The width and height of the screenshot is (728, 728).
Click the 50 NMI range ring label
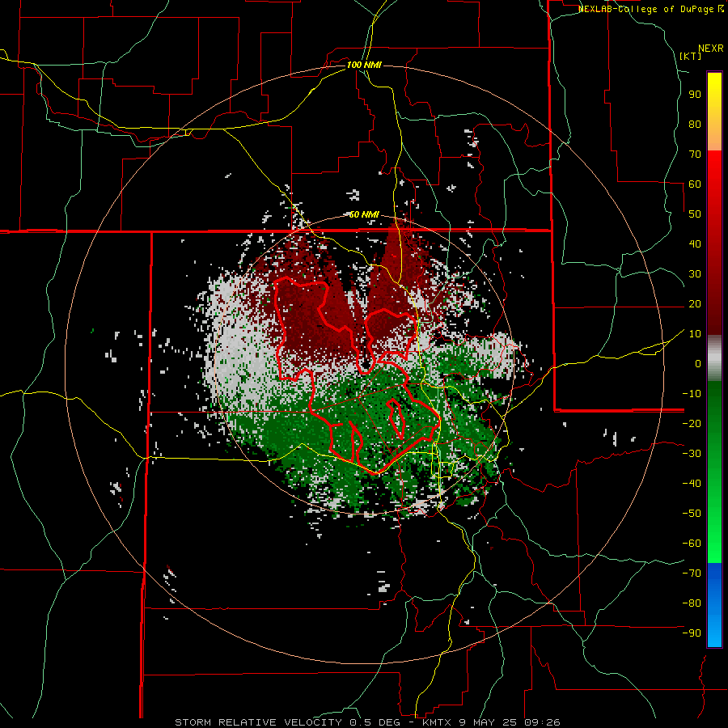click(364, 214)
